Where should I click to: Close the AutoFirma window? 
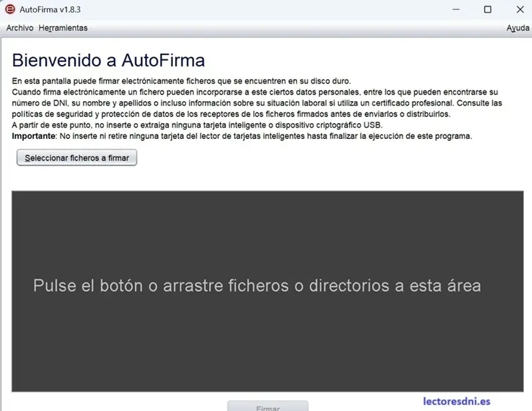tap(520, 9)
